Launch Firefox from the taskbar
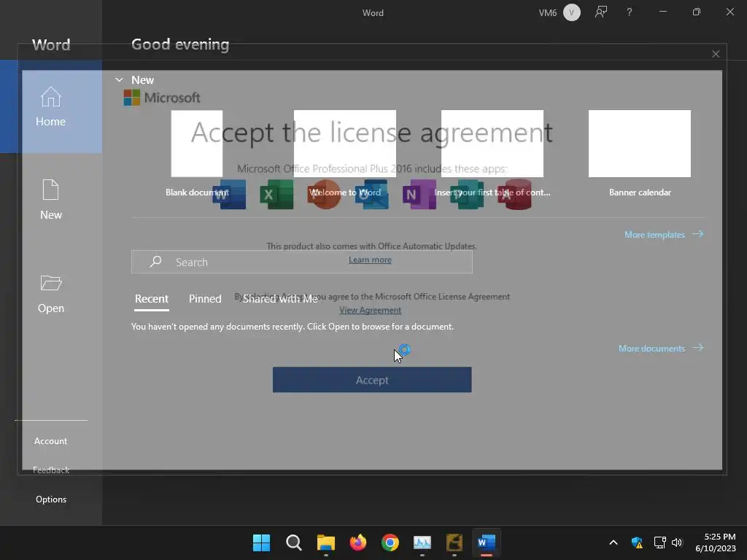The height and width of the screenshot is (560, 747). click(x=357, y=542)
